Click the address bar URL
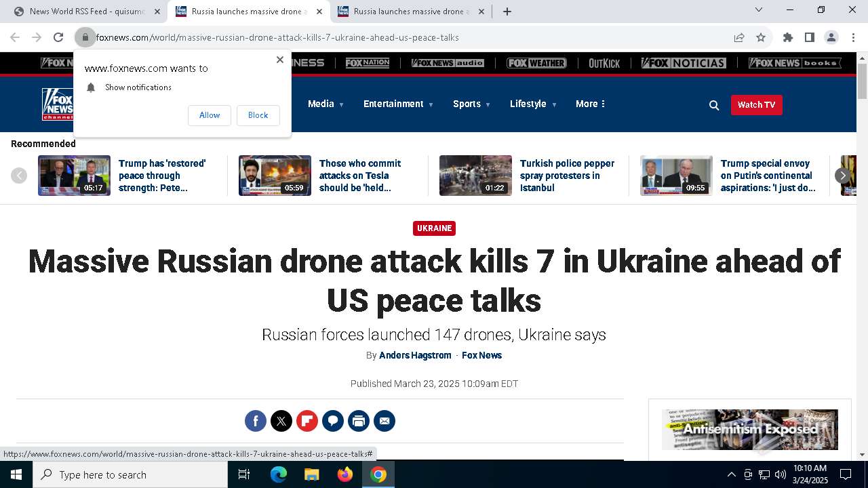Viewport: 868px width, 488px height. (x=277, y=37)
